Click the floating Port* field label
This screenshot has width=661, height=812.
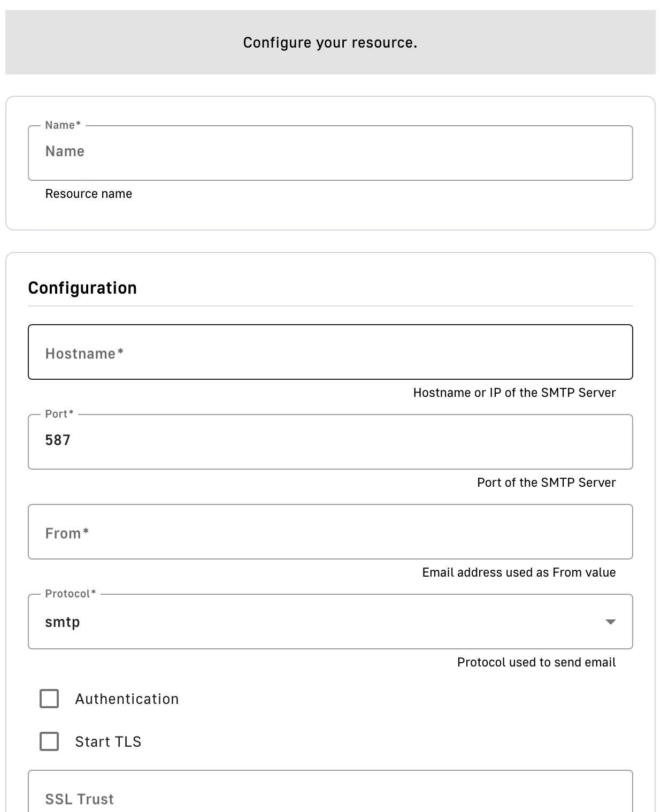tap(59, 414)
